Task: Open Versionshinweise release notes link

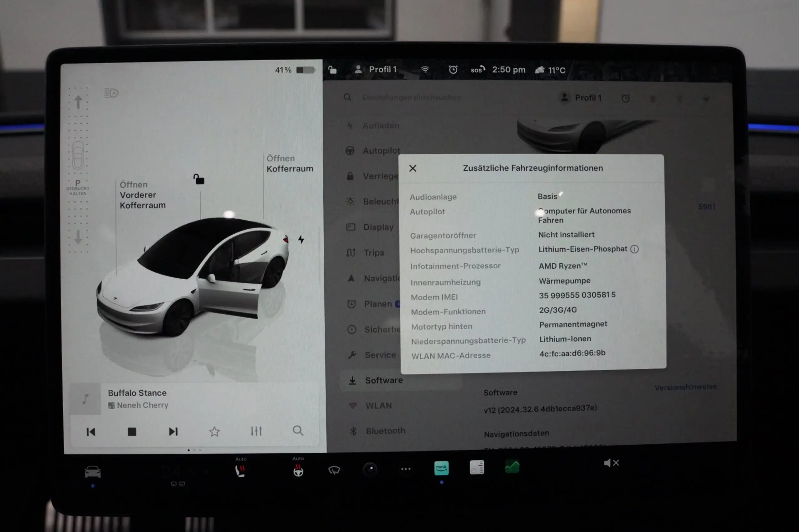Action: click(x=685, y=387)
